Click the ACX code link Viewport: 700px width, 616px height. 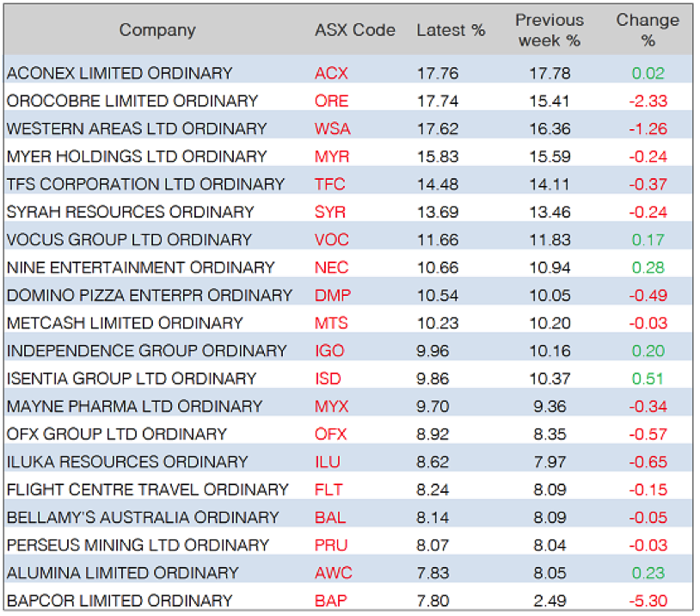pyautogui.click(x=331, y=73)
